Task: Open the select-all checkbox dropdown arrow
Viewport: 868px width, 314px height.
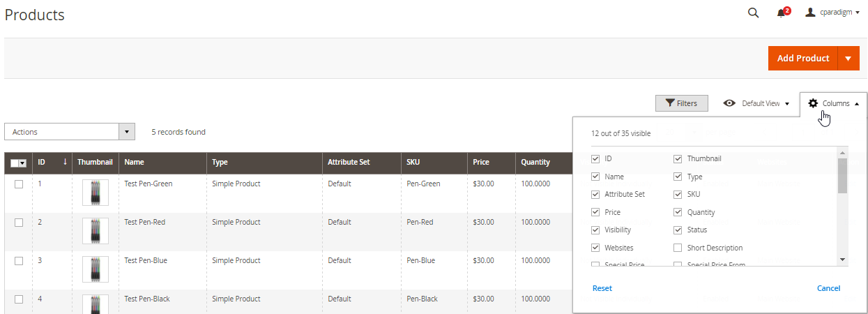Action: coord(23,163)
